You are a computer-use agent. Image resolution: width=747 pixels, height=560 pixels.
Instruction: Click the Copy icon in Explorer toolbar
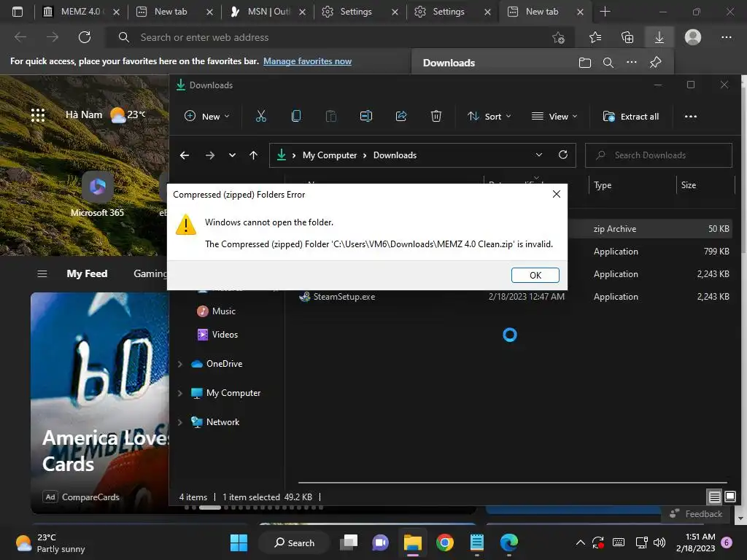296,116
